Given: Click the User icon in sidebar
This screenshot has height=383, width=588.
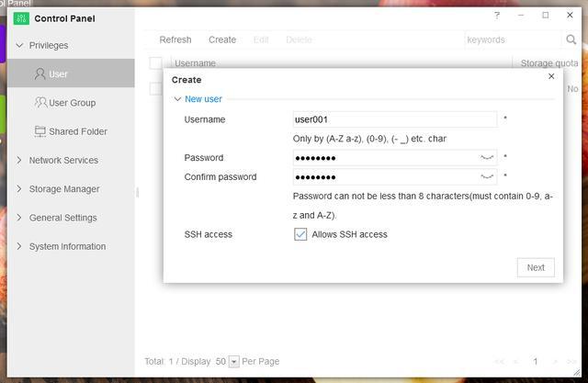Looking at the screenshot, I should (40, 74).
